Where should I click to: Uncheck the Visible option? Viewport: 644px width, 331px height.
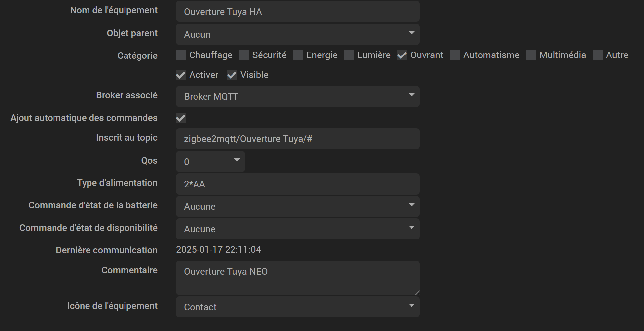click(232, 75)
